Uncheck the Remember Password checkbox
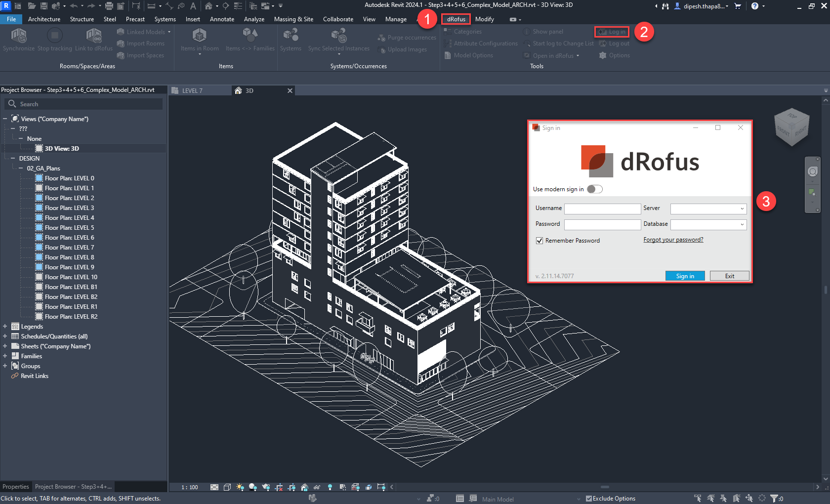The height and width of the screenshot is (504, 830). (x=539, y=241)
